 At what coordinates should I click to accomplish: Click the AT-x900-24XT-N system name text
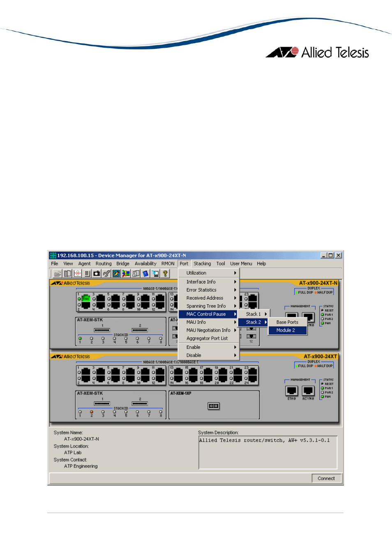(81, 439)
